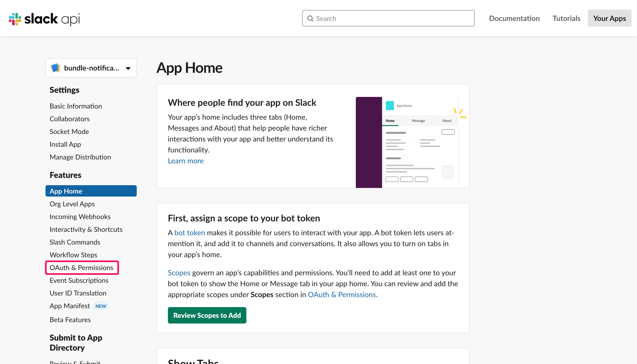Open the Documentation page
Screen dimensions: 637x364
click(x=514, y=18)
